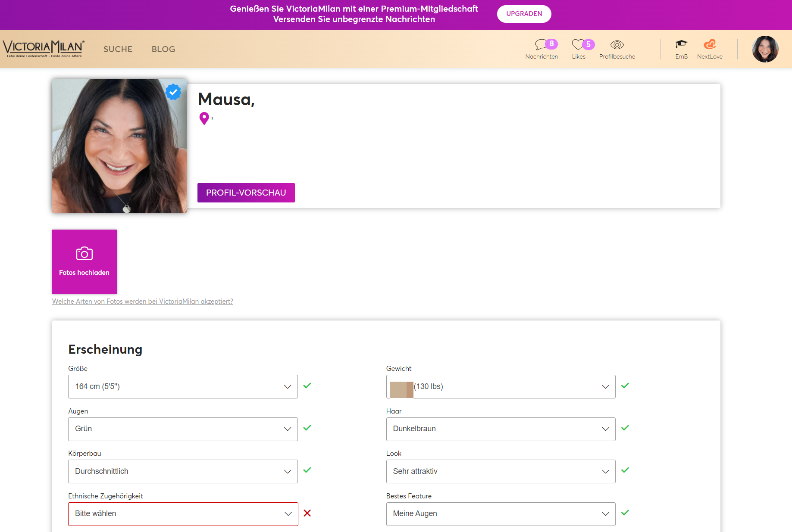792x532 pixels.
Task: Go to the SUCHE menu item
Action: coord(118,49)
